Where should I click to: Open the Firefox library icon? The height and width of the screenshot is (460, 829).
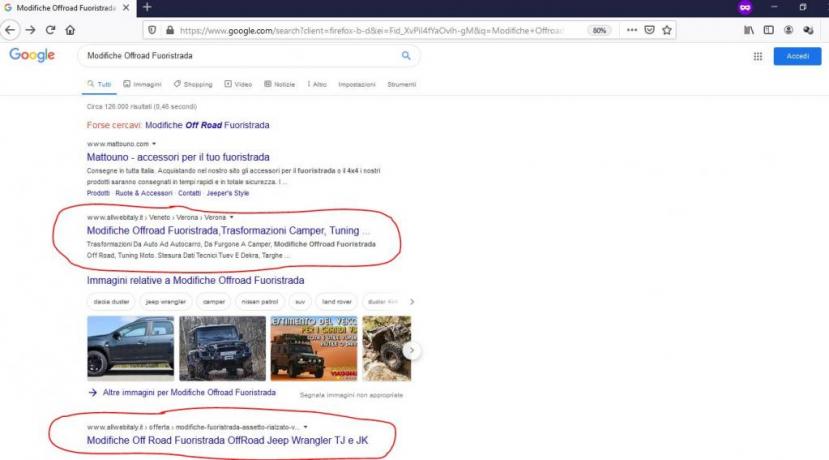point(749,30)
